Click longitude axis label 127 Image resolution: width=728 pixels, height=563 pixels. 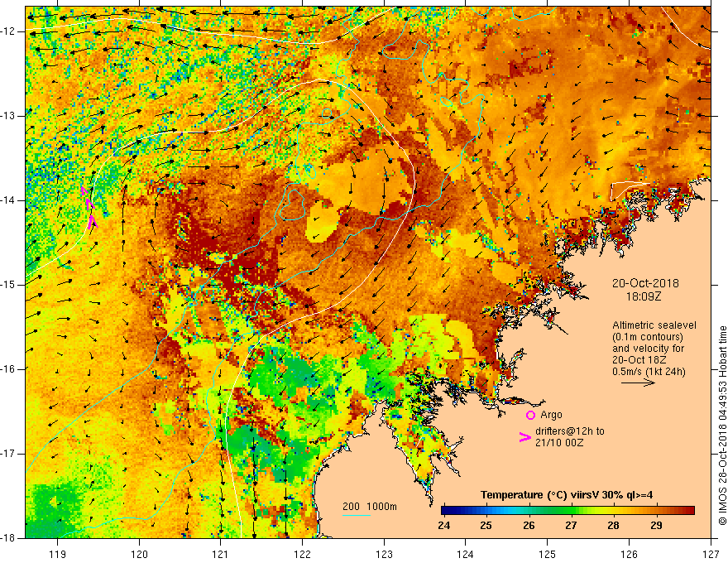(711, 554)
